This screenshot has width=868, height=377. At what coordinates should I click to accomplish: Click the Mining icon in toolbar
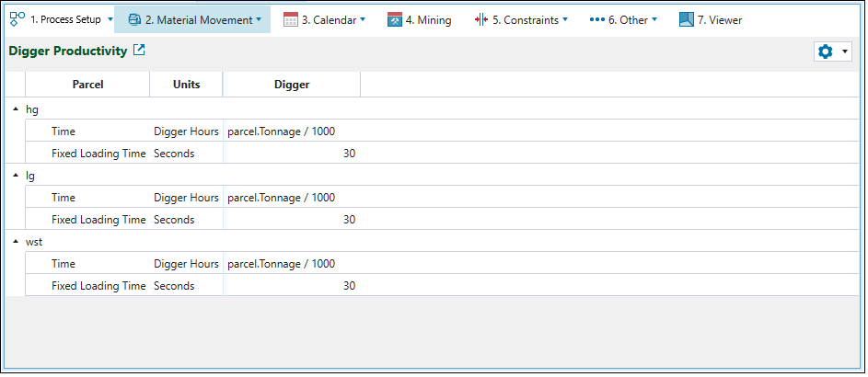395,19
